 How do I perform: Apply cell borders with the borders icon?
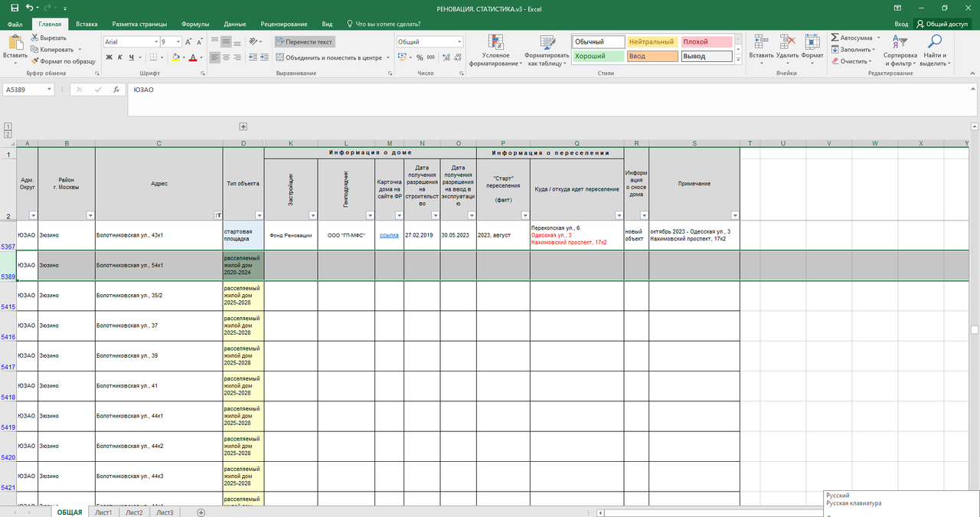tap(153, 57)
